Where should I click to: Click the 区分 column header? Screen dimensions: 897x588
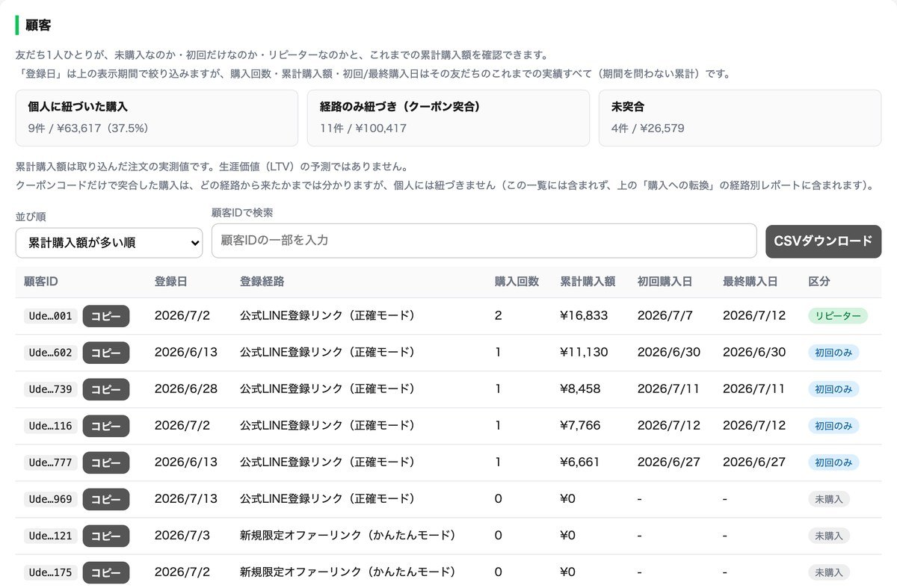(x=819, y=282)
